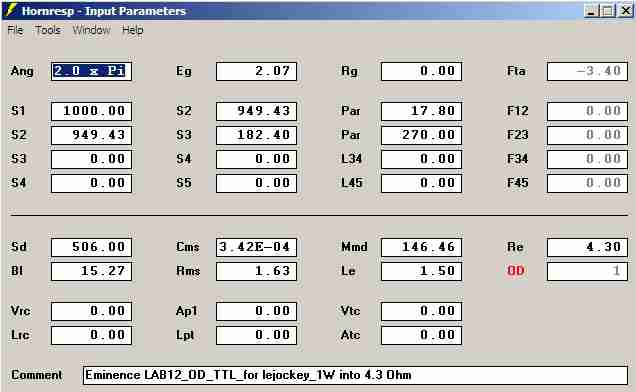Close the Hornresp Input Parameters window

626,11
